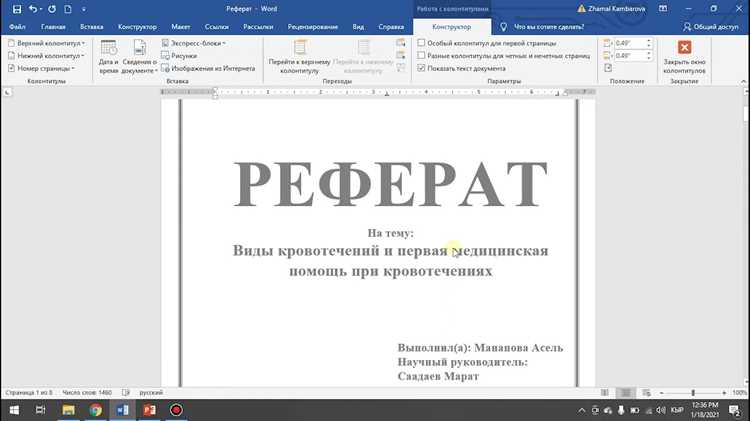The image size is (750, 421).
Task: Open the Сведения о документе dropdown
Action: click(x=139, y=56)
